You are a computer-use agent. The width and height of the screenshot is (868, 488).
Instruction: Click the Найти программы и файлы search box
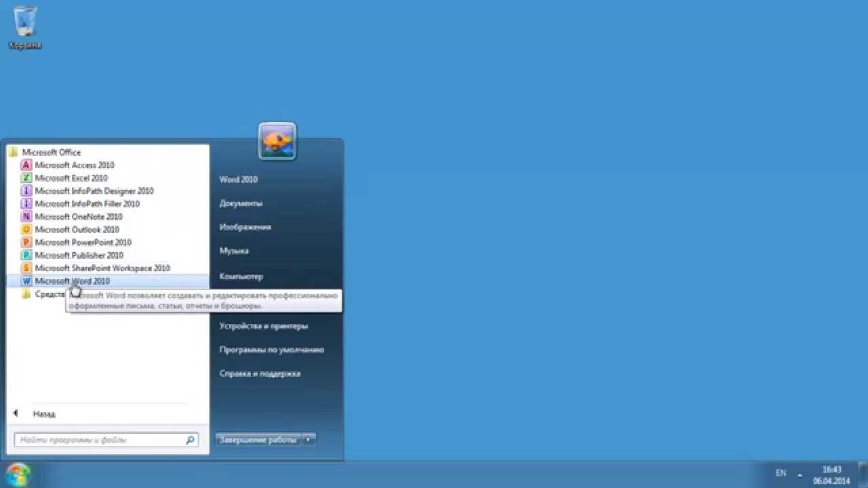point(106,440)
